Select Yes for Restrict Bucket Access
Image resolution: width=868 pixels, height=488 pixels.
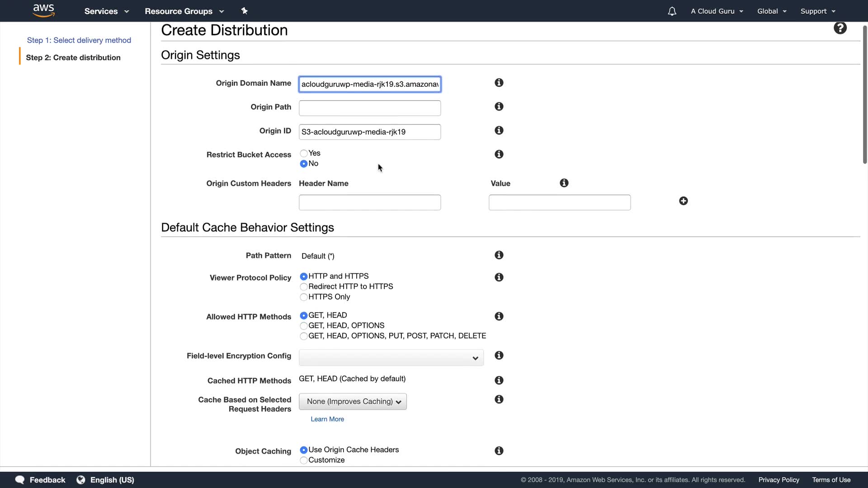[x=304, y=154]
